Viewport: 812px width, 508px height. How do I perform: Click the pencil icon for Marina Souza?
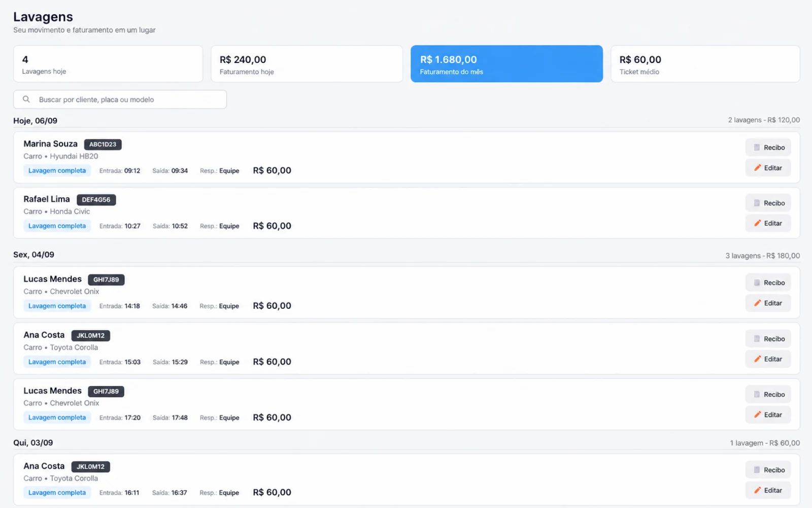[x=757, y=168]
